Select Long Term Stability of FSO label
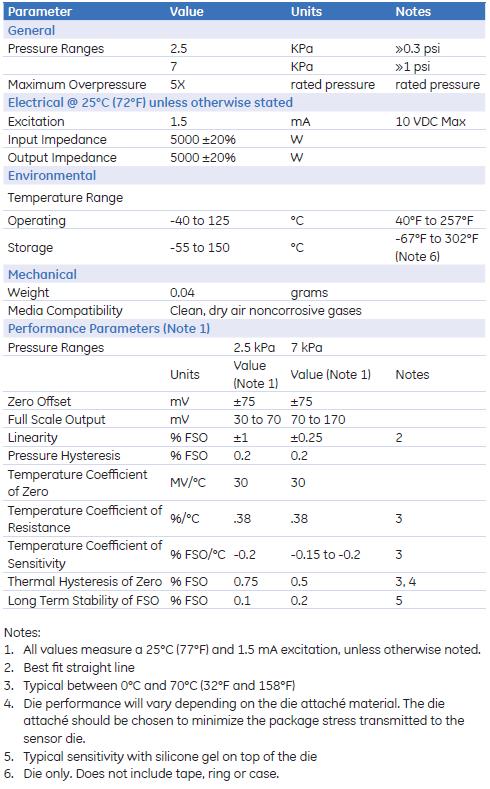490x789 pixels. pyautogui.click(x=83, y=600)
